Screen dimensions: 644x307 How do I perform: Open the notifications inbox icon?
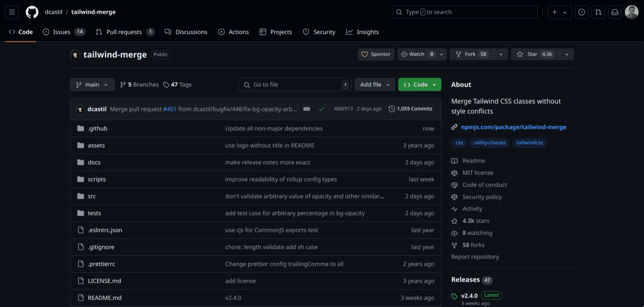pyautogui.click(x=615, y=12)
